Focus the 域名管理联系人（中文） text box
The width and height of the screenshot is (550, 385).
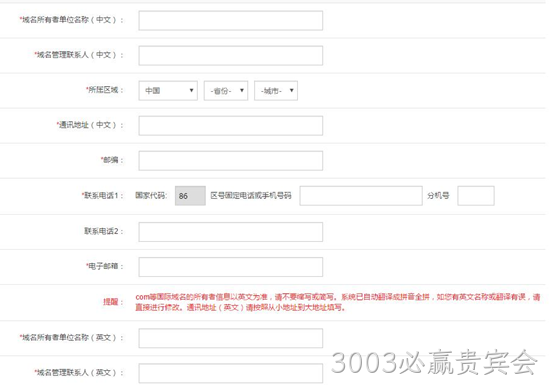coord(230,55)
